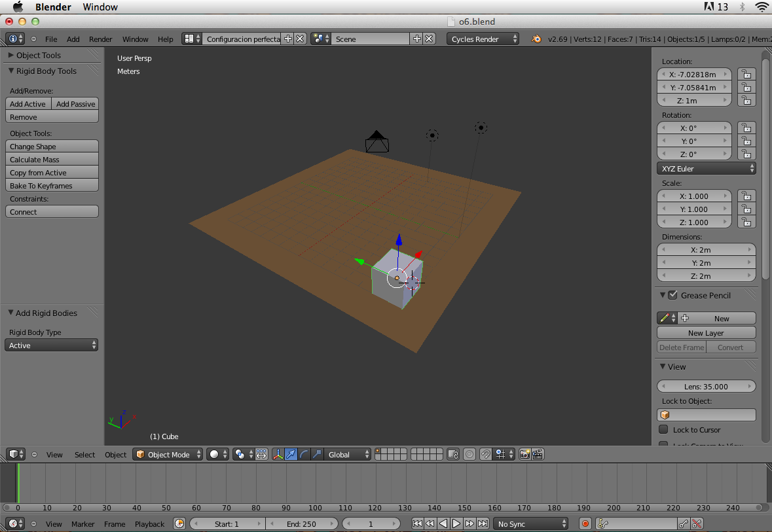Click the insert keyframe key icon

click(684, 523)
